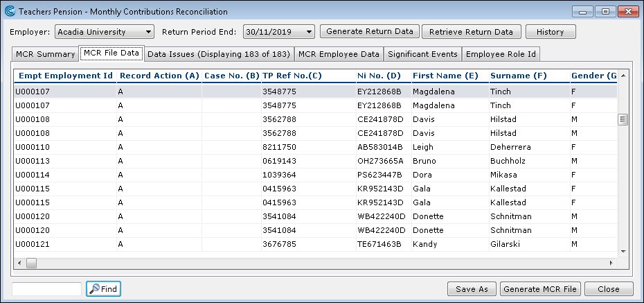The width and height of the screenshot is (644, 303).
Task: Click surname Mikasa cell
Action: tap(530, 175)
